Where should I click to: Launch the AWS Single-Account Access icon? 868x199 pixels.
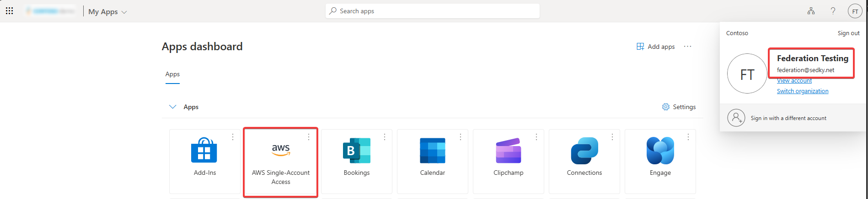pyautogui.click(x=281, y=150)
